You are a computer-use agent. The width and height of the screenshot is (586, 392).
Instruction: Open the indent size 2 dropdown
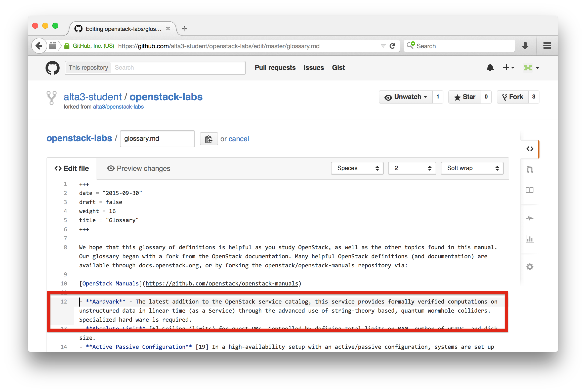412,168
